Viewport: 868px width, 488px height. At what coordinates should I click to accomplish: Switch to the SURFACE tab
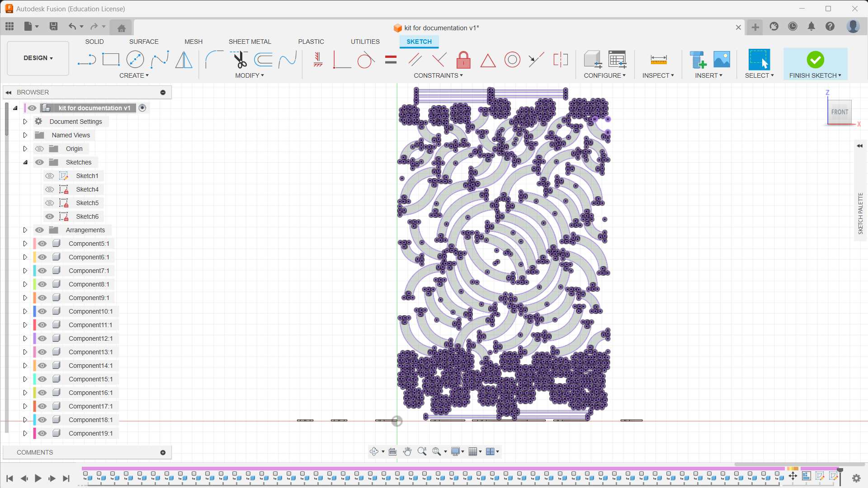pos(144,42)
